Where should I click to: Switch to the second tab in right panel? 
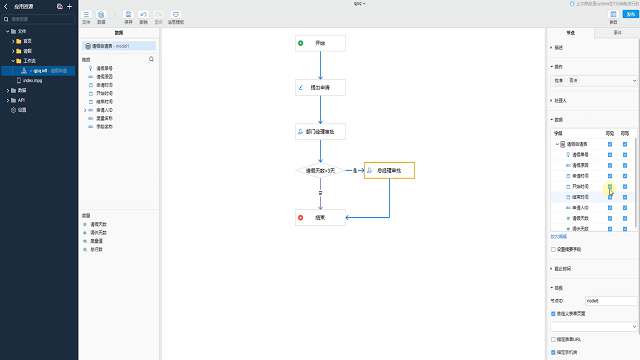[617, 33]
